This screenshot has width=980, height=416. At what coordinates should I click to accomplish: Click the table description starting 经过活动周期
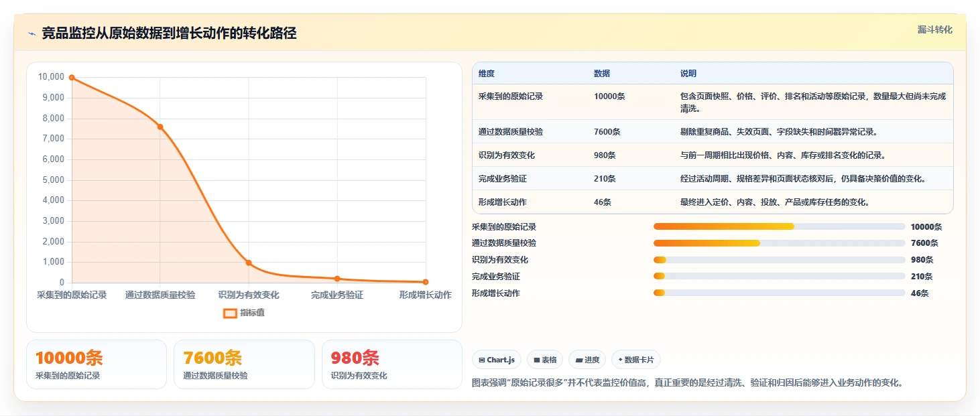803,179
